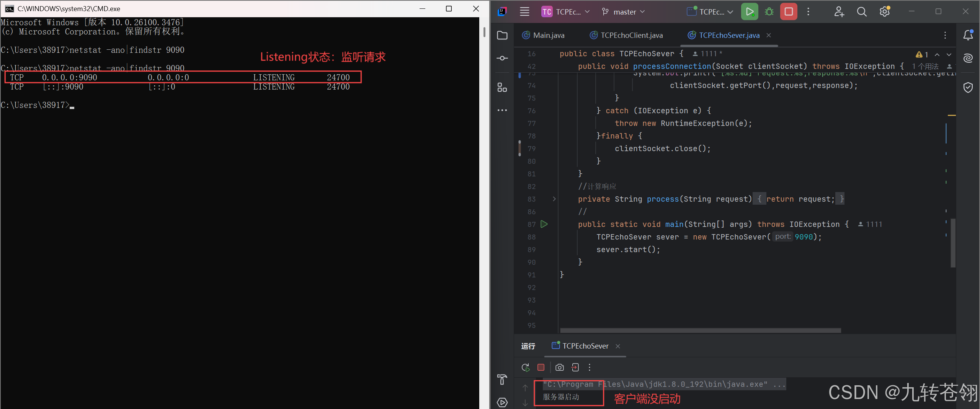Image resolution: width=980 pixels, height=409 pixels.
Task: Open the Commit tool window
Action: [x=502, y=58]
